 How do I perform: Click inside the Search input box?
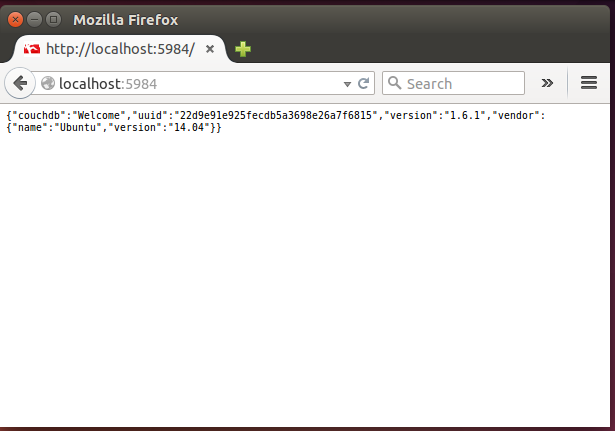460,84
